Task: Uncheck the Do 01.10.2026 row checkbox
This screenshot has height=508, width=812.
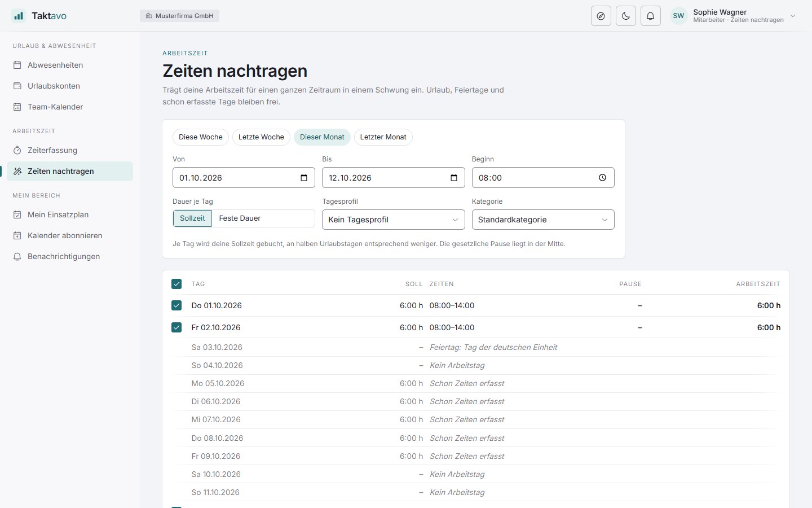Action: [176, 305]
